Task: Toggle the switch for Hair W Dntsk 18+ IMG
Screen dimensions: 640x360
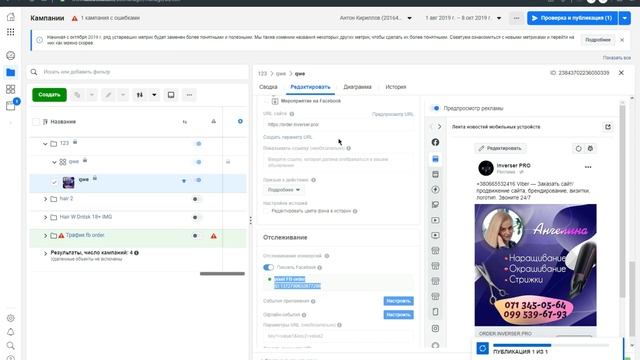Action: point(197,217)
